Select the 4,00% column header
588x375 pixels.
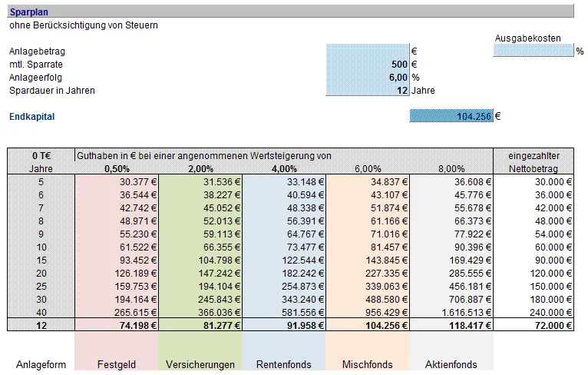[x=284, y=168]
